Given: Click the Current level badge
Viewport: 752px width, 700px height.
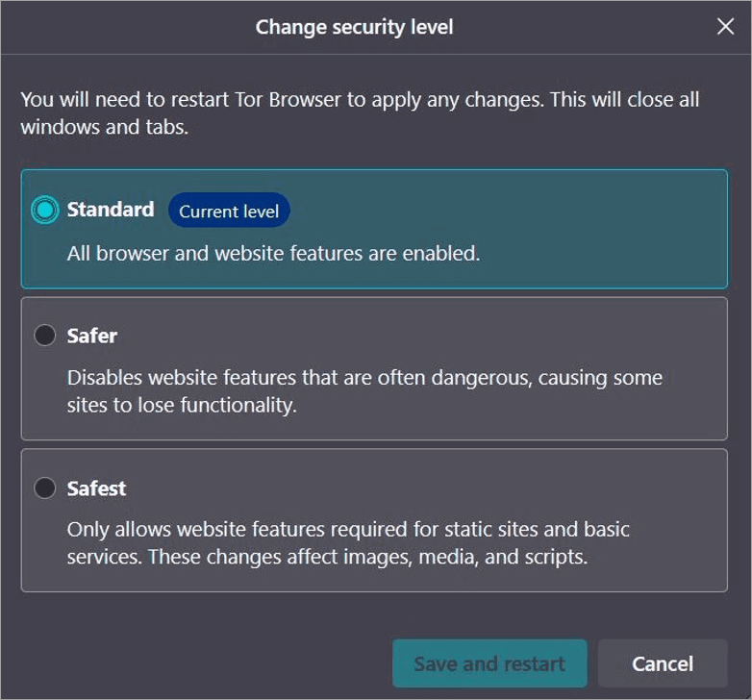Looking at the screenshot, I should [x=229, y=211].
